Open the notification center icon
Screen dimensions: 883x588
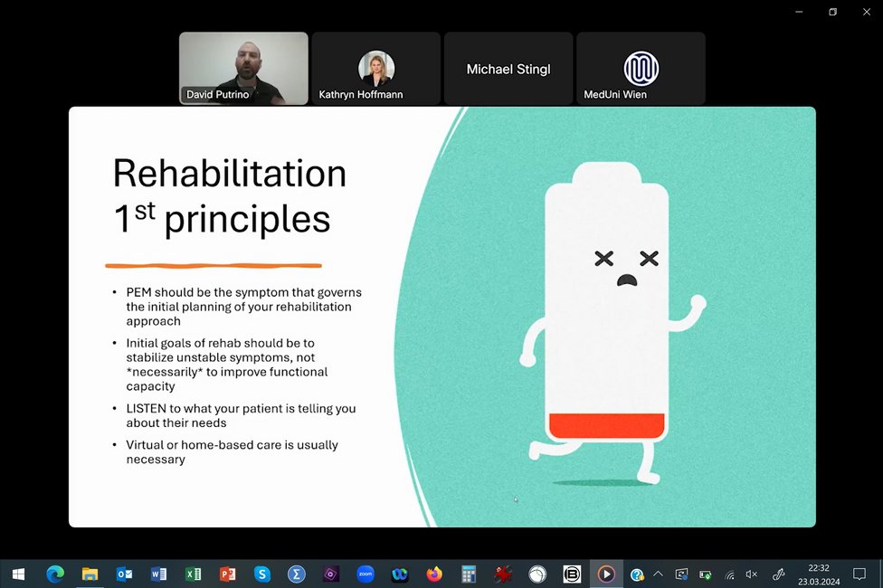[859, 574]
